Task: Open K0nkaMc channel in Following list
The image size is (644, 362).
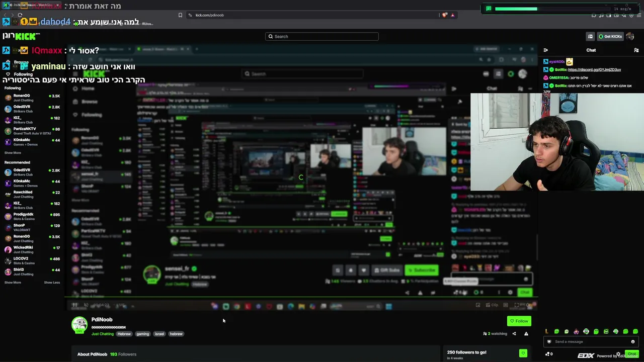Action: [x=32, y=142]
